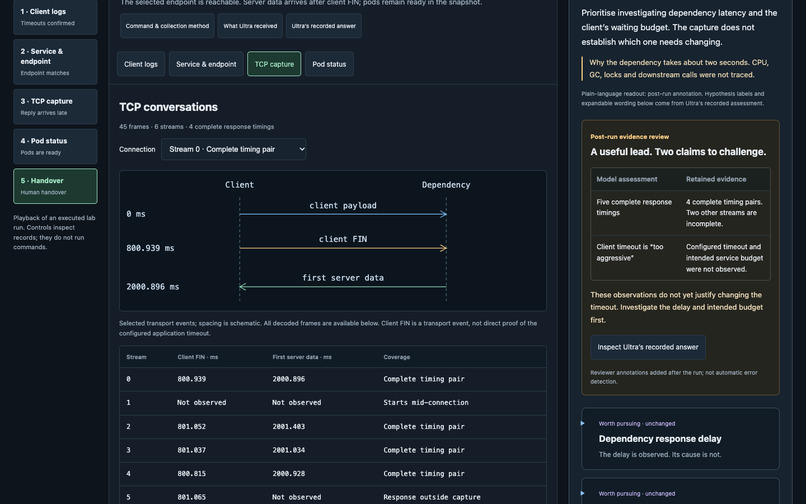Expand Dependency response delay hypothesis
The image size is (806, 504).
(x=680, y=439)
